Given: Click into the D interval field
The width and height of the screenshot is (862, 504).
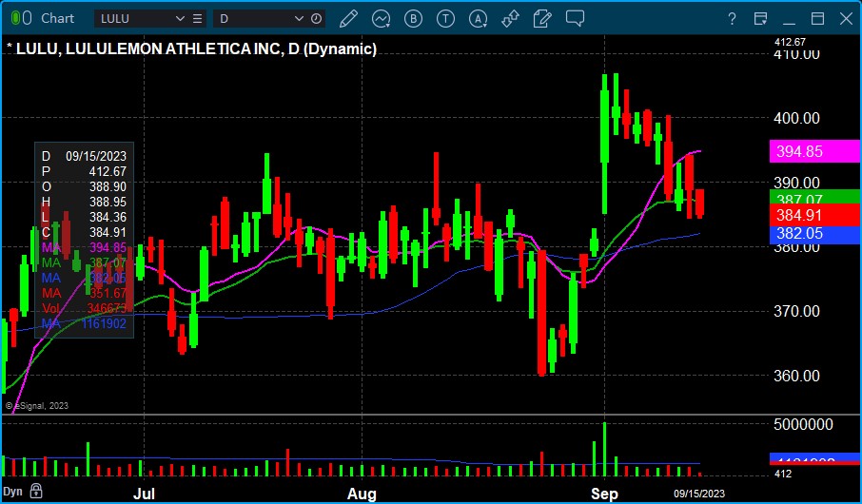Looking at the screenshot, I should [x=254, y=18].
